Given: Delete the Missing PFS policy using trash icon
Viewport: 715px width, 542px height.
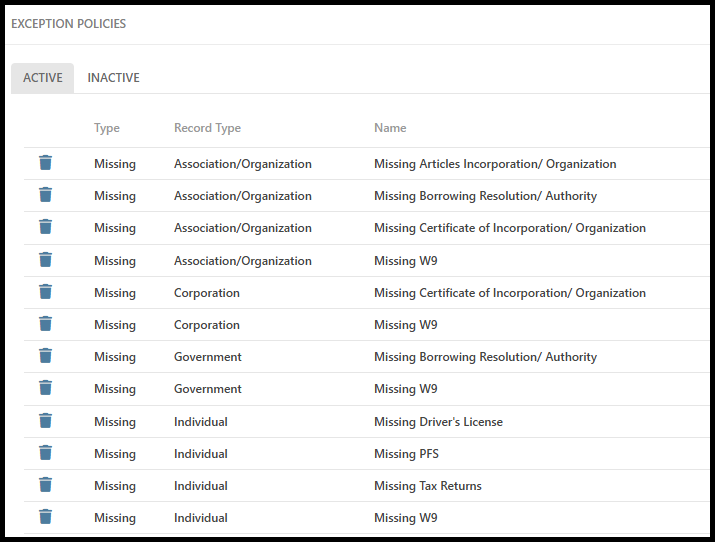Looking at the screenshot, I should point(45,453).
